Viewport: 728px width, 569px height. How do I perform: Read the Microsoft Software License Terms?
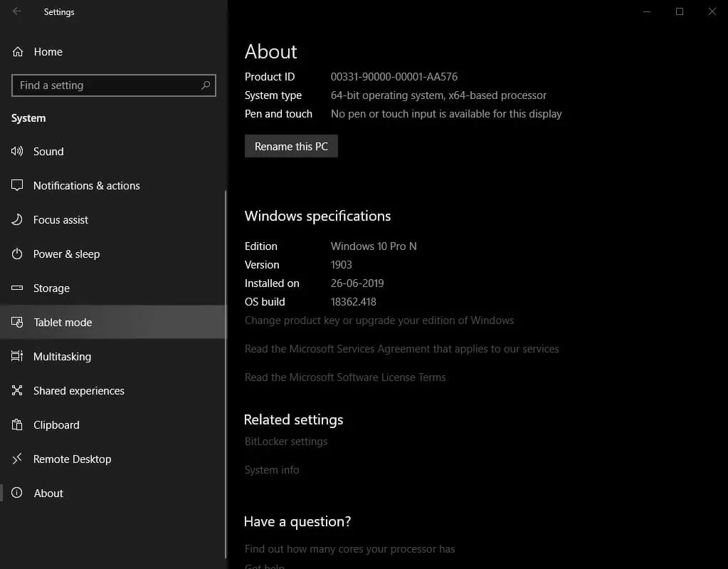(x=346, y=377)
